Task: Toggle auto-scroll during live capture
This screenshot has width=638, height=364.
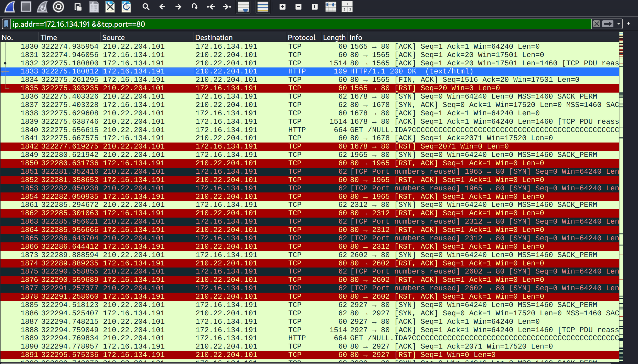Action: (x=243, y=7)
